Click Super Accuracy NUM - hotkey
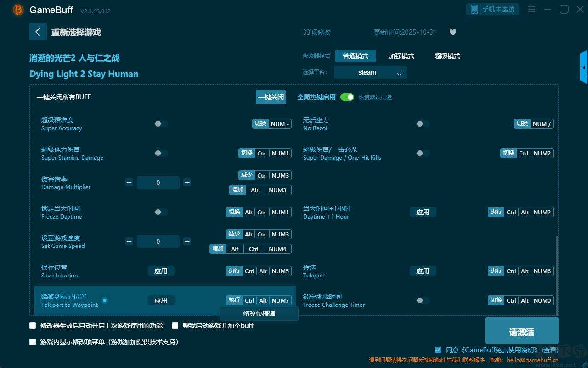 272,124
